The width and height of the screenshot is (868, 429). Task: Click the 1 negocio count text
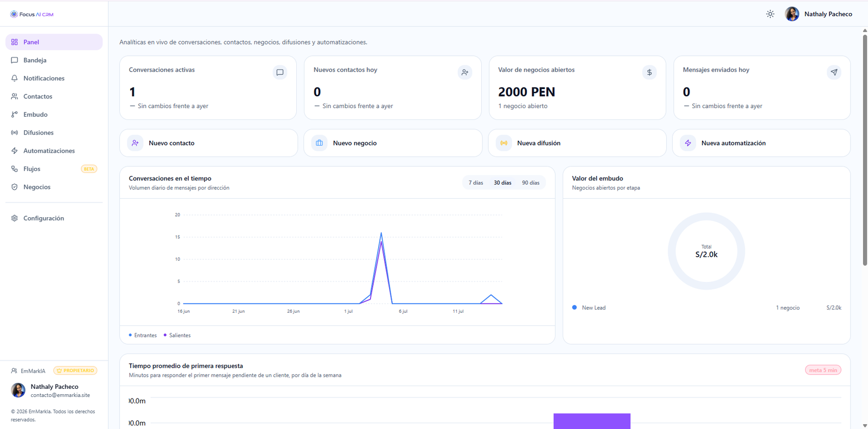pyautogui.click(x=788, y=308)
